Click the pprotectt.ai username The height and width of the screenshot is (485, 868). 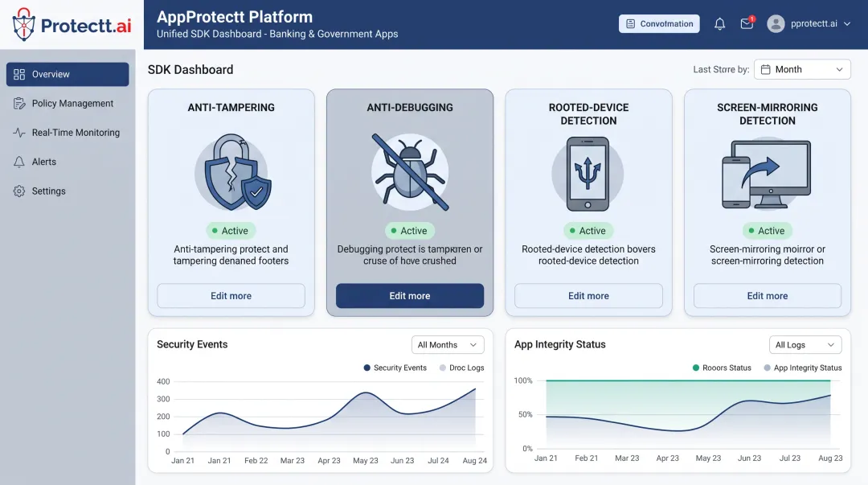[813, 24]
